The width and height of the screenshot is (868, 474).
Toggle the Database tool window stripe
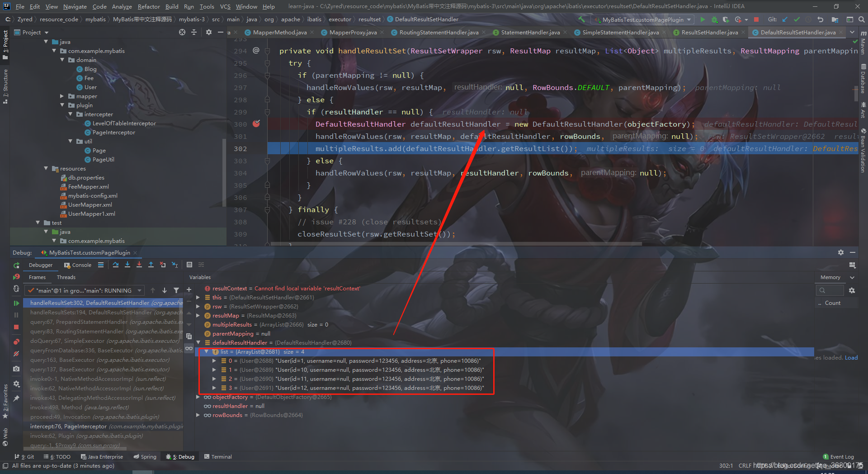(863, 79)
